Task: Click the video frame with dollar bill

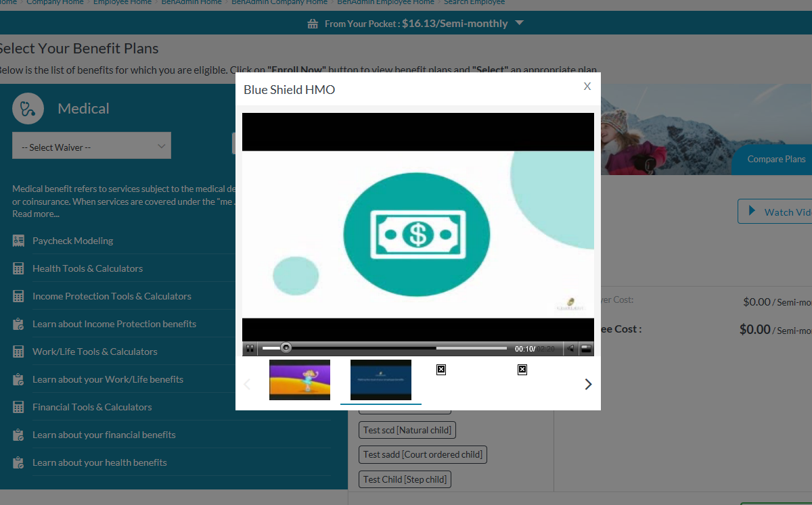Action: [x=418, y=235]
